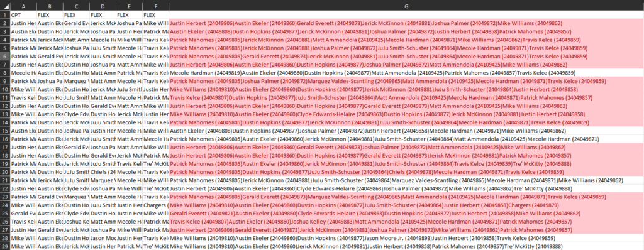
Task: Select cell G25 starting with Gerald Everett
Action: point(406,214)
